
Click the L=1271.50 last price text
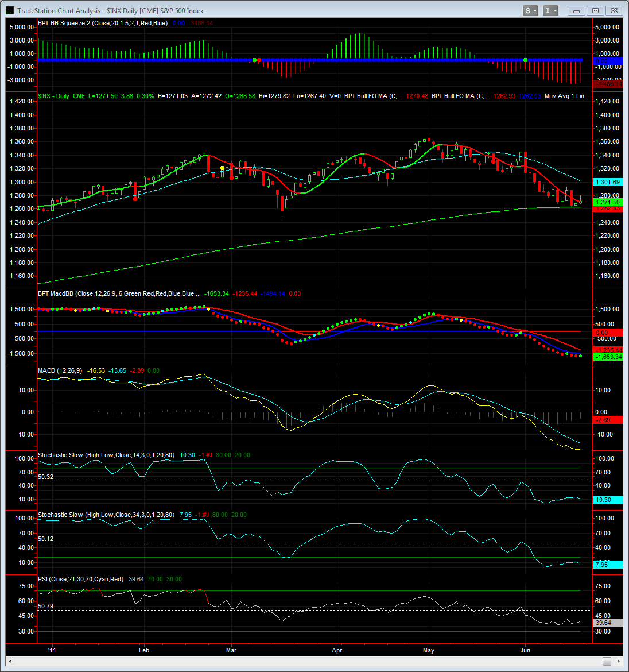point(103,96)
